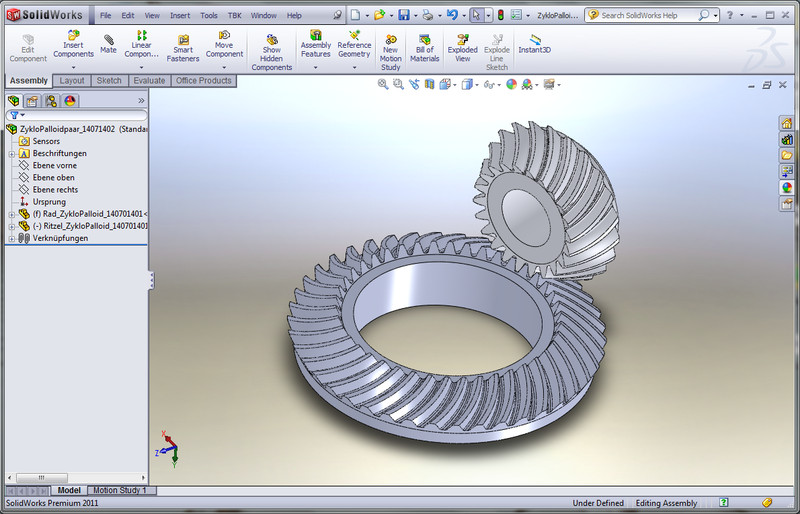Open the Tools menu
The image size is (800, 514).
coord(208,16)
